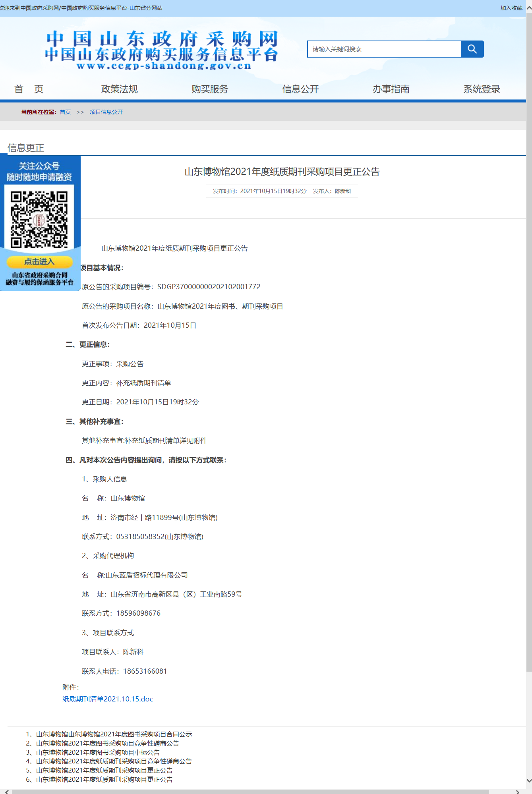Open the 纸质期刊采购项目竞争性磋商公告 link
532x794 pixels.
coord(114,761)
